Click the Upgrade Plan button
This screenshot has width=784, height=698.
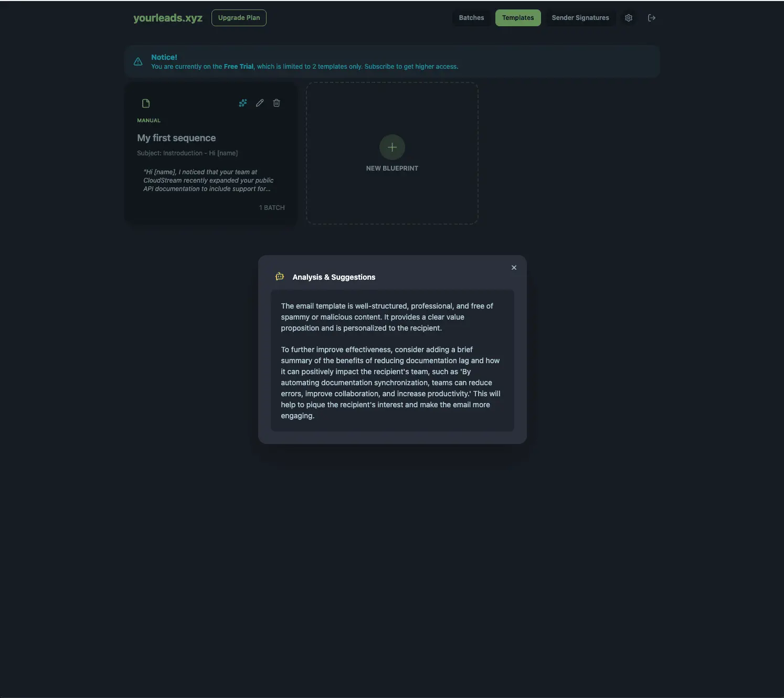coord(239,18)
